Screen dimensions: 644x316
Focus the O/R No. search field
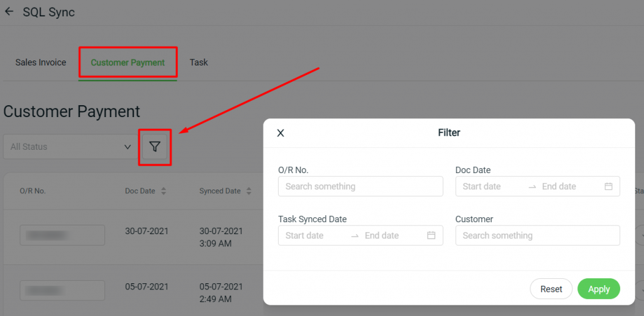[360, 186]
